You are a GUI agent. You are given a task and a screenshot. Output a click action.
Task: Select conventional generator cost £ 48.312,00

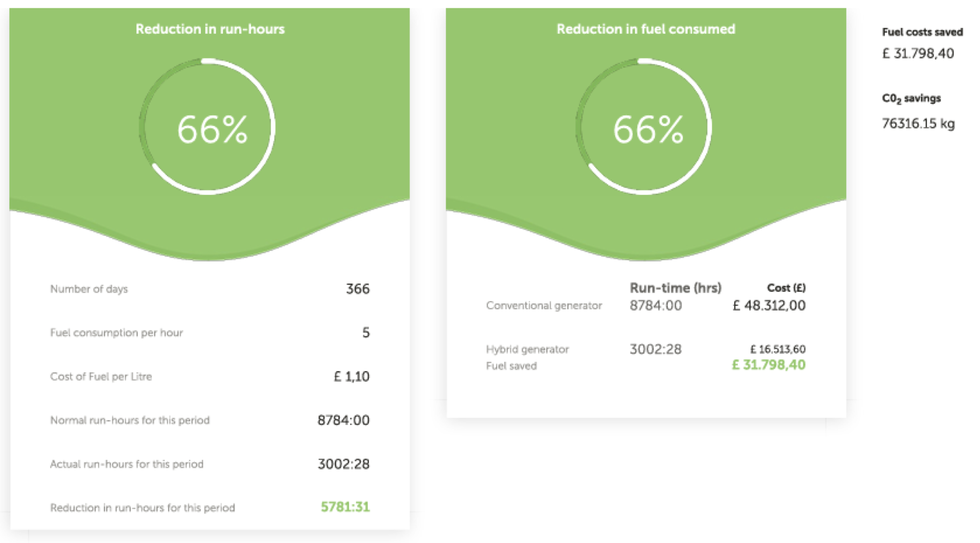click(769, 305)
